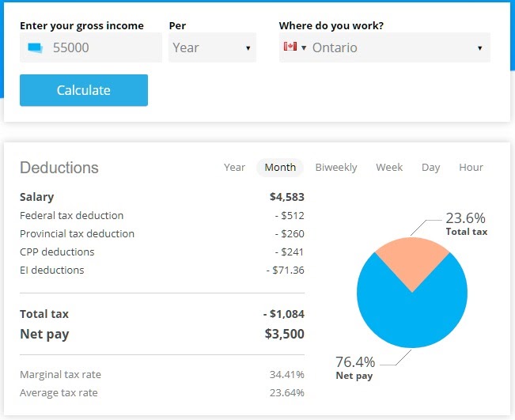The height and width of the screenshot is (420, 515).
Task: Open the country arrow beside the flag
Action: click(x=304, y=48)
